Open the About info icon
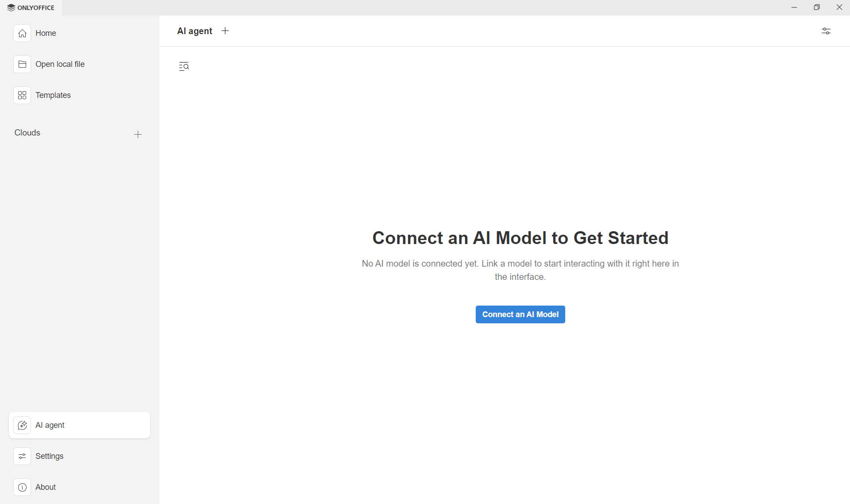 22,487
